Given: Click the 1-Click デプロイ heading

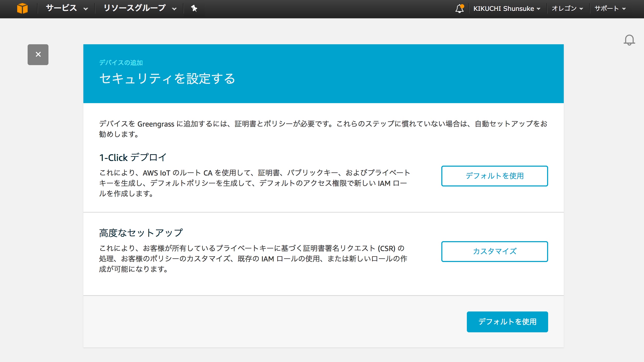Looking at the screenshot, I should tap(133, 158).
